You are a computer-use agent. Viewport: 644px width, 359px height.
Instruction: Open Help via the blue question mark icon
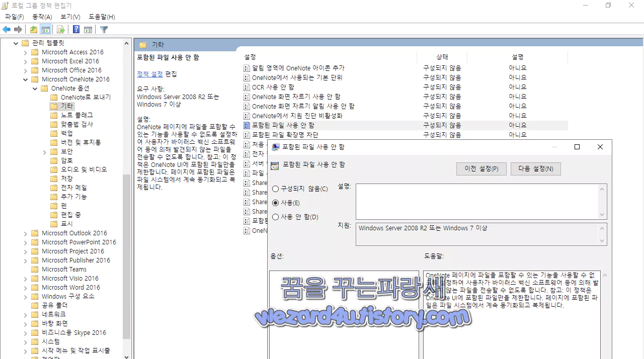76,30
